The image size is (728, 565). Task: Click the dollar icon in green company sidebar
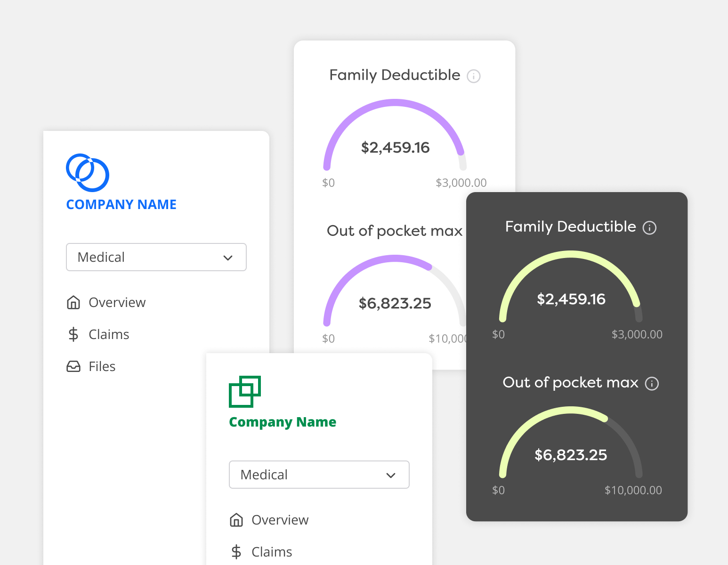pyautogui.click(x=236, y=552)
